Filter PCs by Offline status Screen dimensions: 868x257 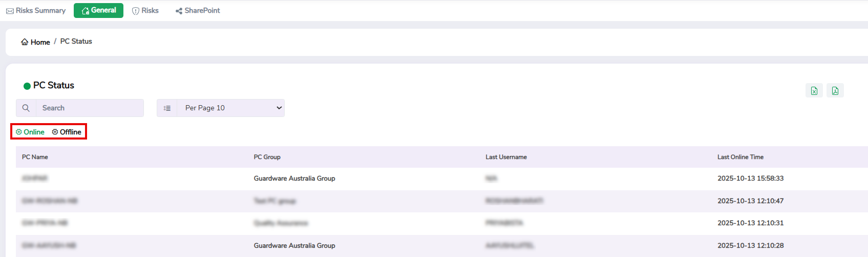(x=71, y=132)
